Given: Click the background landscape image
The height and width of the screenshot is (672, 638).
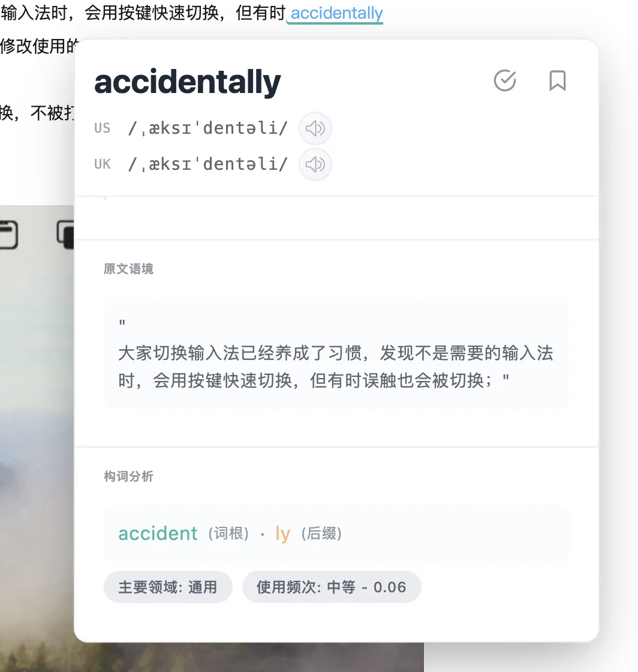Looking at the screenshot, I should click(37, 428).
